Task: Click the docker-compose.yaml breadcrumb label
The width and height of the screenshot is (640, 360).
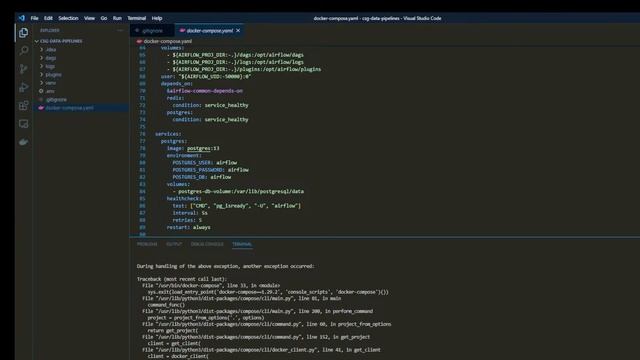Action: pos(168,41)
